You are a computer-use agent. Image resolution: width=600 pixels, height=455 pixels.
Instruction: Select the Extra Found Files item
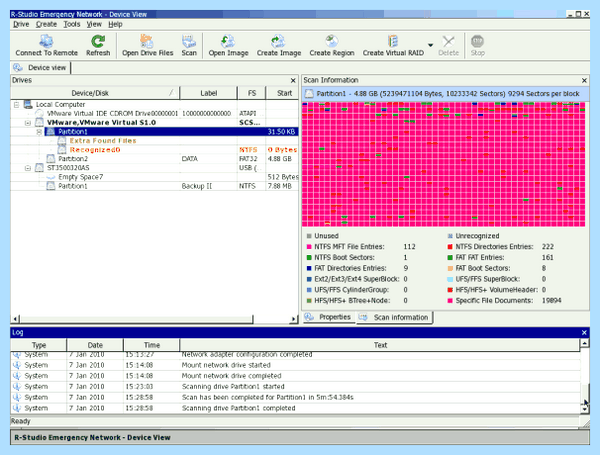(154, 141)
